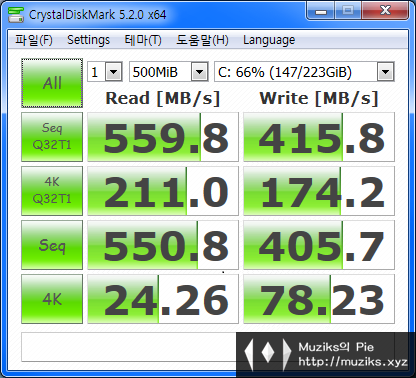Run all benchmarks with All button

(52, 83)
